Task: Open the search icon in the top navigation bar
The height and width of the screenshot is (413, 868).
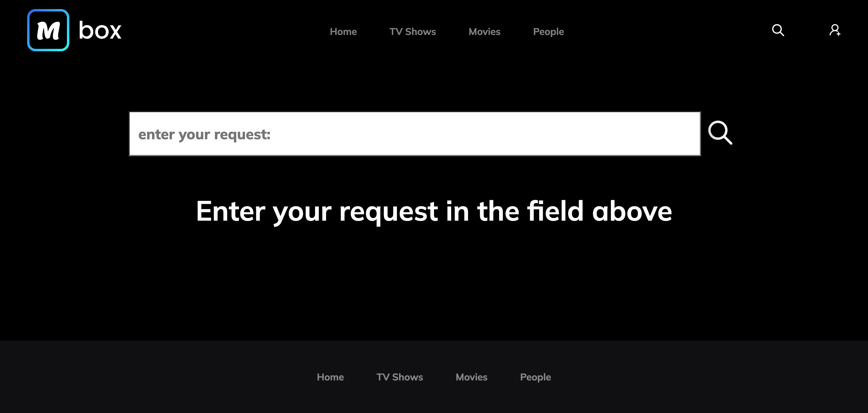Action: pyautogui.click(x=778, y=30)
